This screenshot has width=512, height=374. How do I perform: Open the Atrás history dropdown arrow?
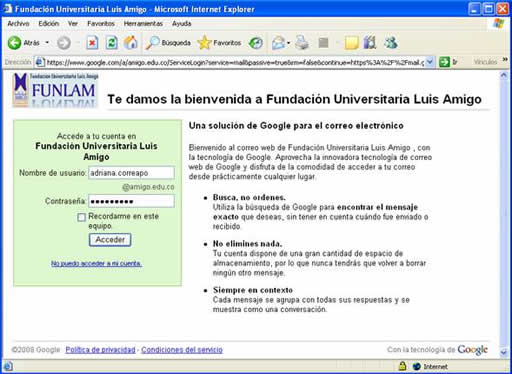point(47,43)
